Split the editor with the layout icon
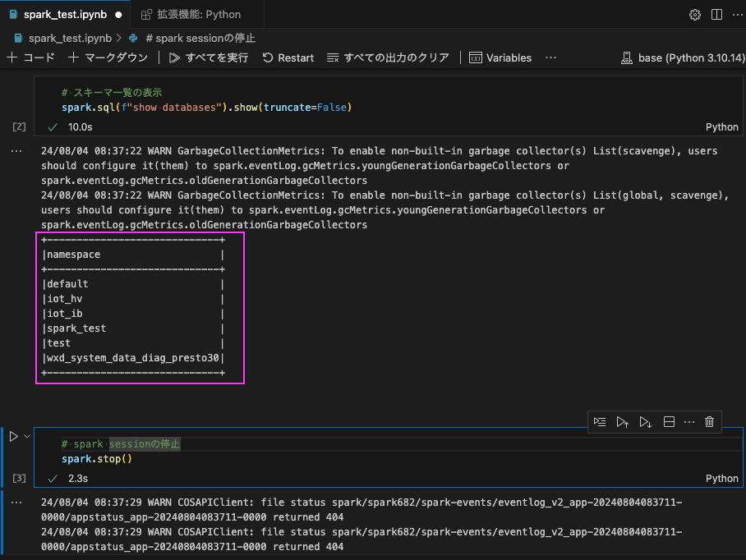 point(716,15)
